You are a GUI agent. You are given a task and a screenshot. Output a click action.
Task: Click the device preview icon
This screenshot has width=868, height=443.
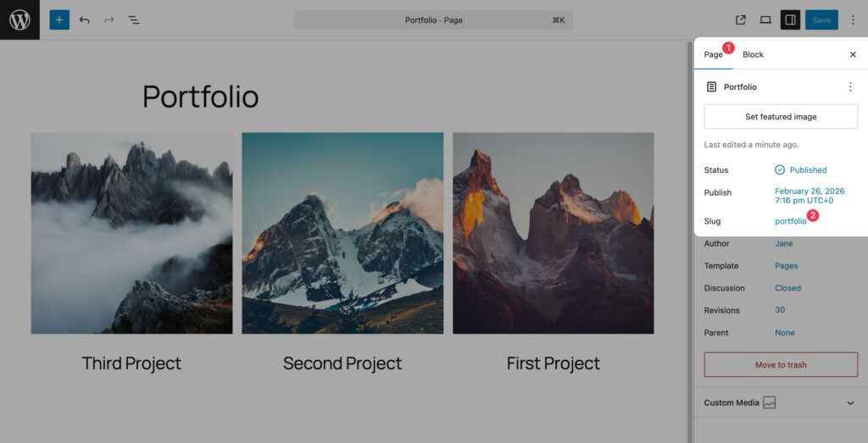(x=765, y=19)
